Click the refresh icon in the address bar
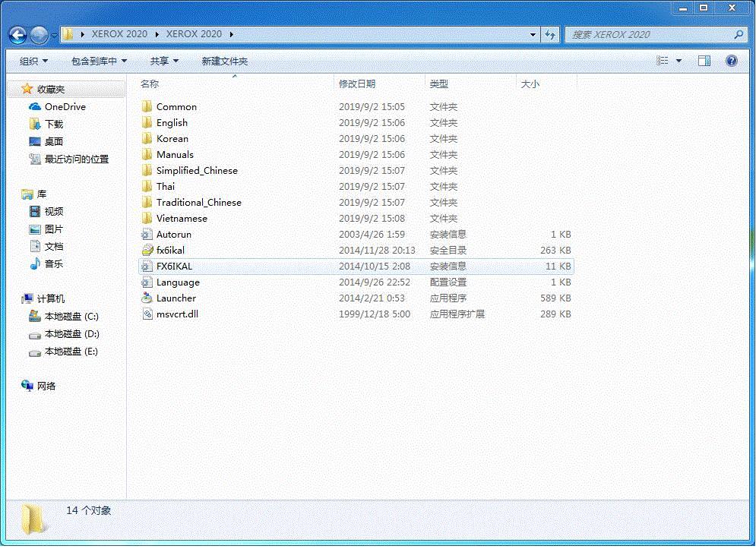756x549 pixels. coord(549,35)
